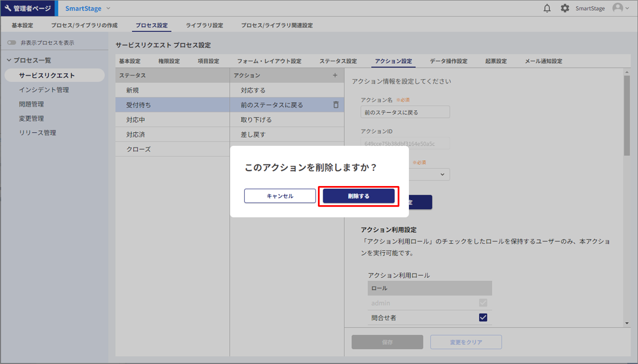This screenshot has height=364, width=638.
Task: Select インシデント管理 in process list
Action: click(x=44, y=90)
